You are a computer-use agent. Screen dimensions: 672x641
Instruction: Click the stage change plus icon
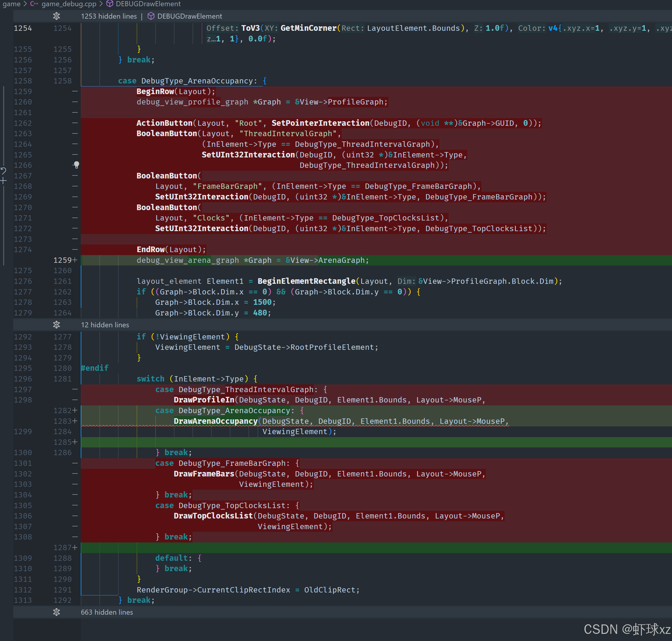[4, 181]
